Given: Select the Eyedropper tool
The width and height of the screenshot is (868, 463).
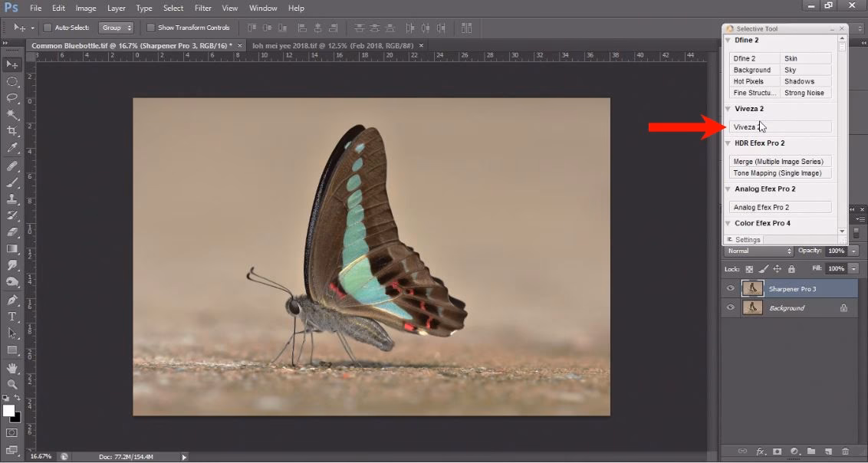Looking at the screenshot, I should coord(11,146).
